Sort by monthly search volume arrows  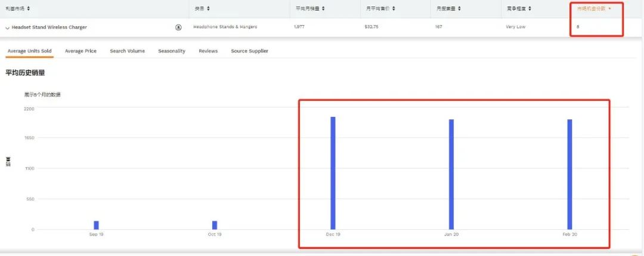tap(459, 8)
